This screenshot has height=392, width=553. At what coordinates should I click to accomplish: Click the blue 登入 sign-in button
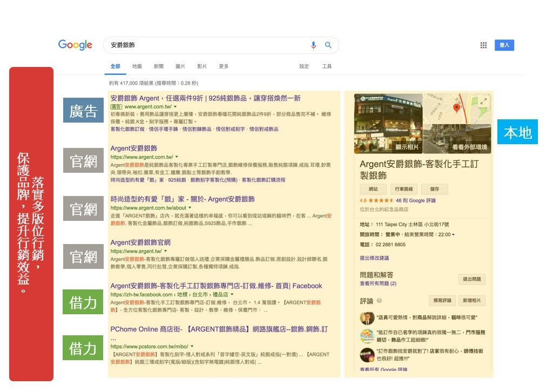coord(504,45)
